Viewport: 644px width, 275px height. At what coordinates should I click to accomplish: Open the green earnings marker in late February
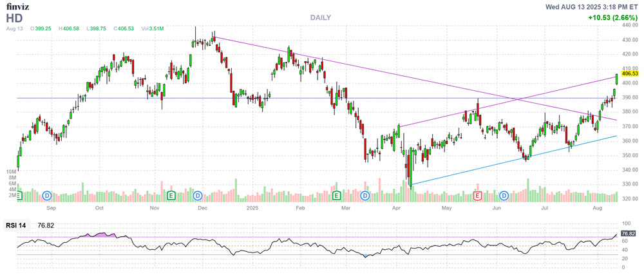(337, 196)
